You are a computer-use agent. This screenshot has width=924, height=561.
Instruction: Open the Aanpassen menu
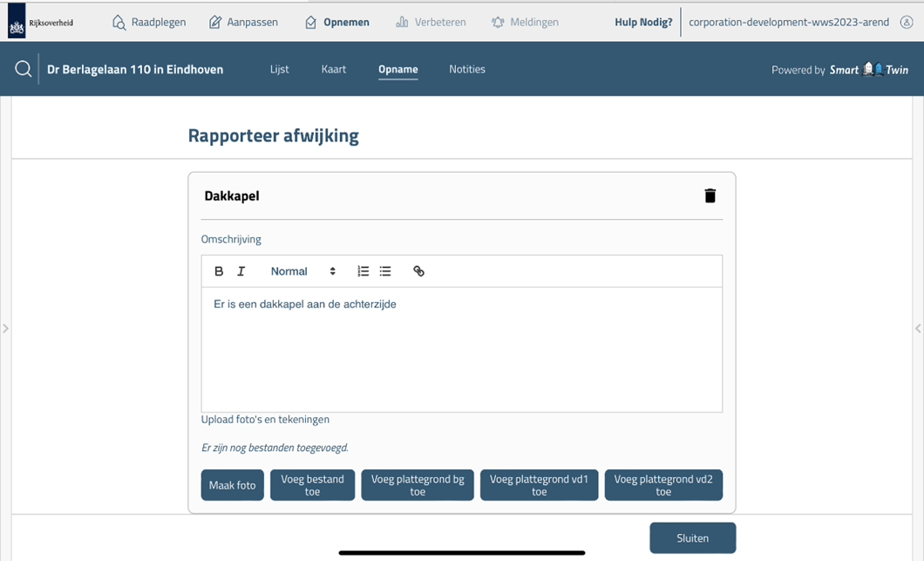coord(243,22)
